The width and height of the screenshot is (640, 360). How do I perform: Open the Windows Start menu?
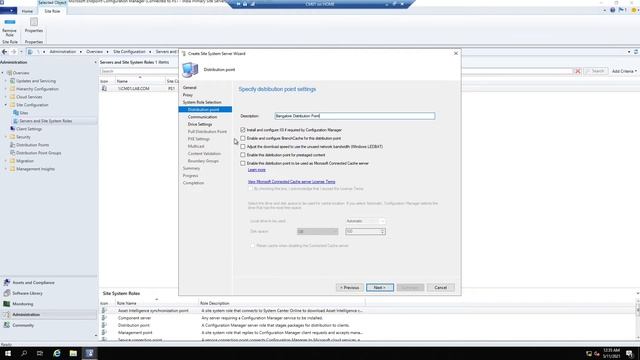coord(8,353)
